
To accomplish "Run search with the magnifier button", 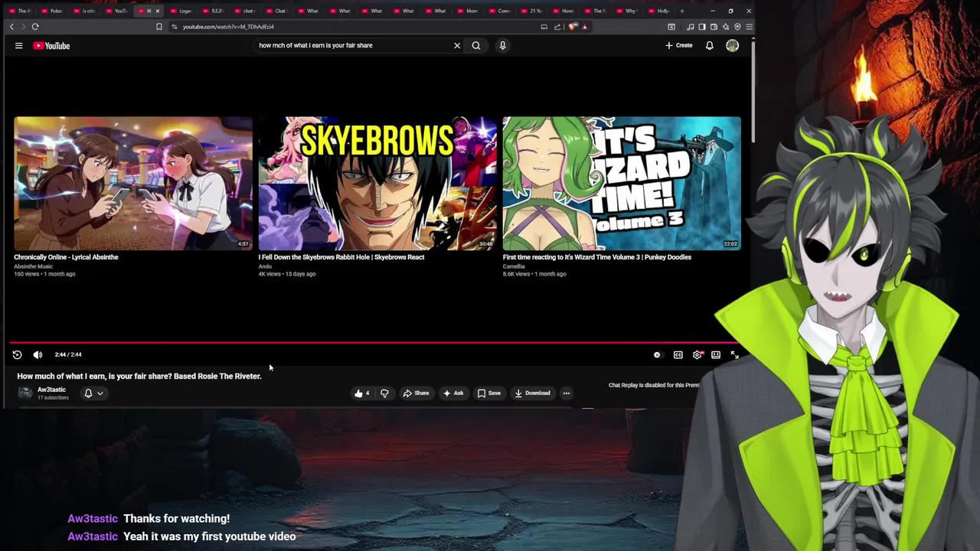I will pyautogui.click(x=476, y=45).
